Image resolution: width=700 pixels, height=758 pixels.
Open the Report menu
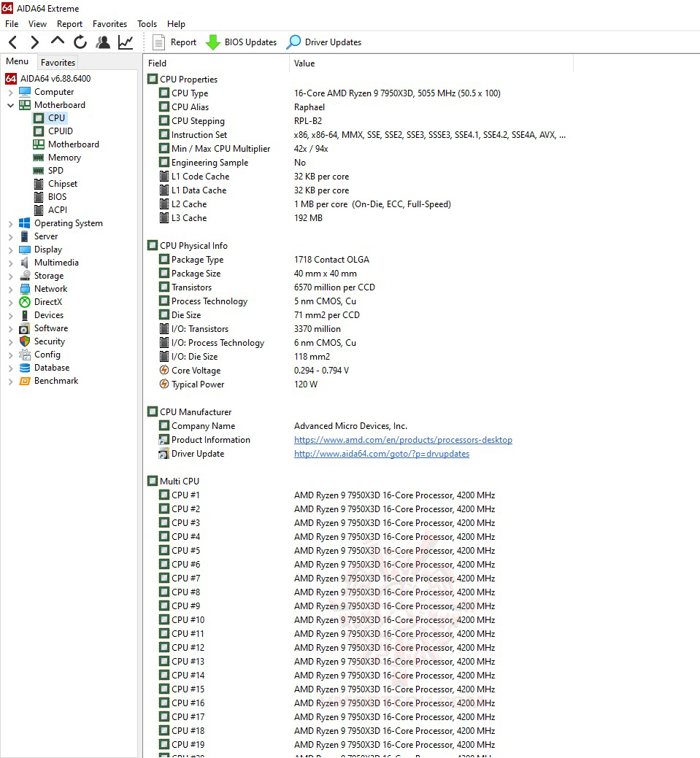[69, 23]
